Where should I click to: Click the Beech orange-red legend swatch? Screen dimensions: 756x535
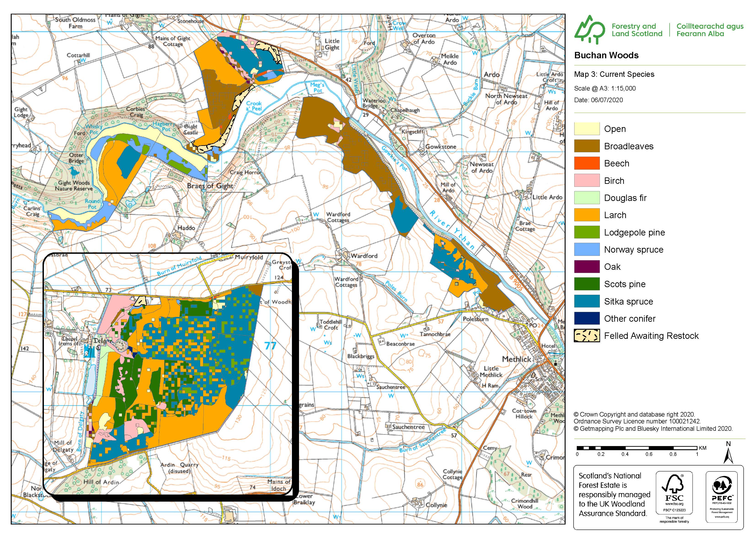pos(587,163)
